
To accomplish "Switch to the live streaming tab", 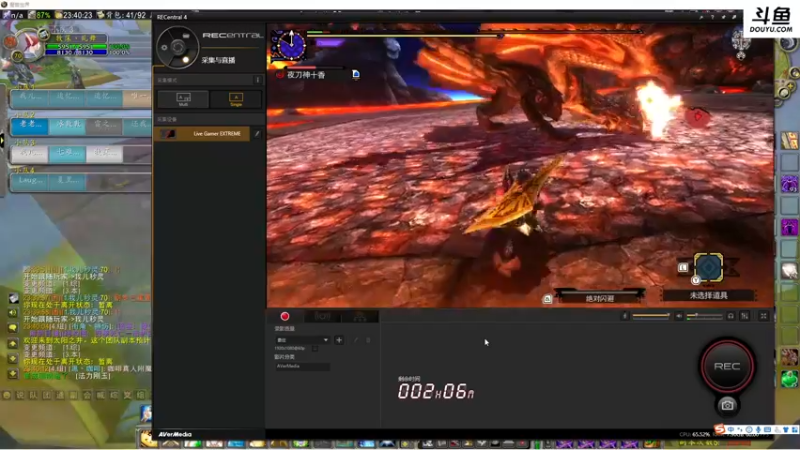I will [322, 316].
